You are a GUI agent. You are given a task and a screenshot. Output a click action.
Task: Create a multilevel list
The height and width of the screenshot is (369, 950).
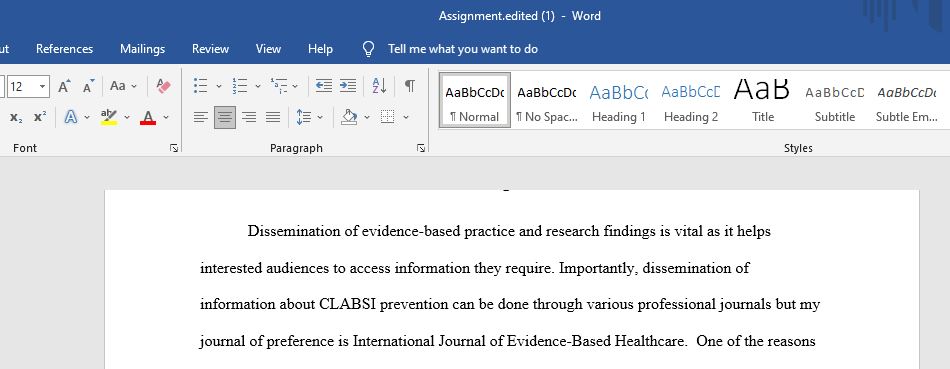(x=279, y=86)
